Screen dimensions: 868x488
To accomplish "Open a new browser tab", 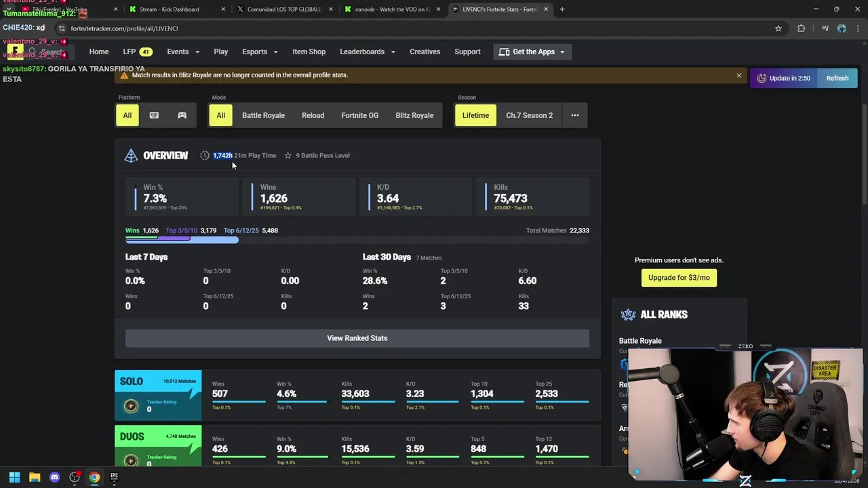I will [562, 9].
